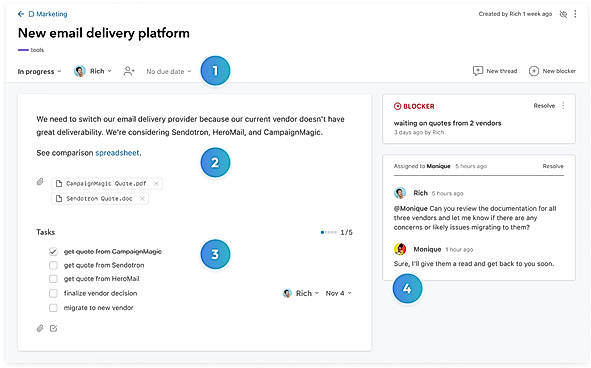Click the file icon of Sendotron Quote.doc

[59, 198]
